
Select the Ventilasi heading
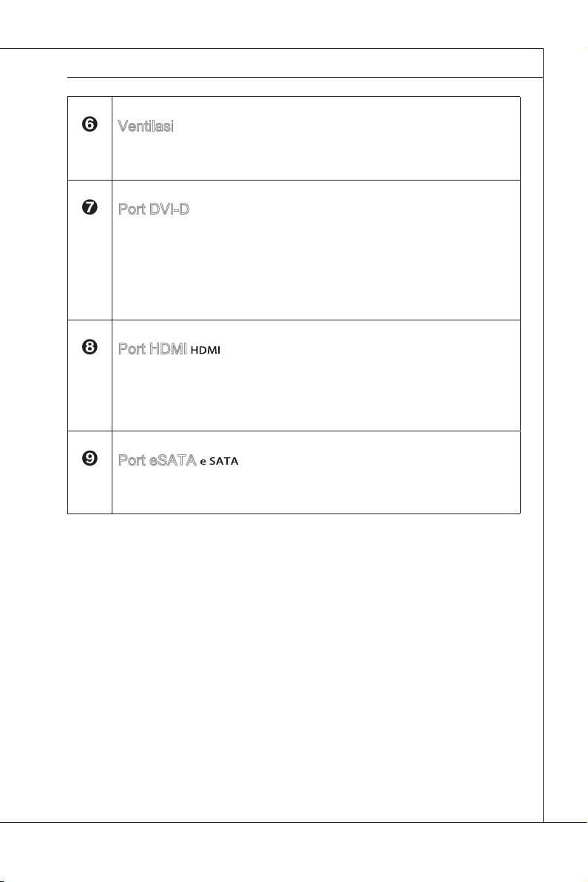tap(146, 126)
